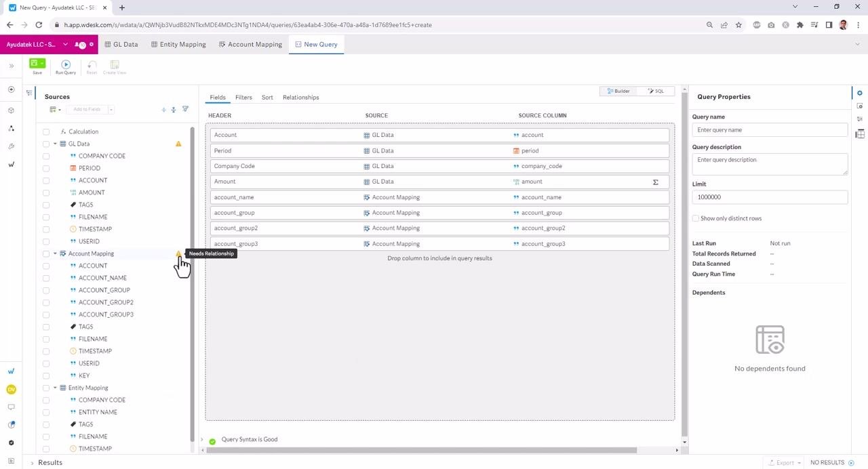This screenshot has width=868, height=469.
Task: Select the account_name field row
Action: [x=439, y=197]
